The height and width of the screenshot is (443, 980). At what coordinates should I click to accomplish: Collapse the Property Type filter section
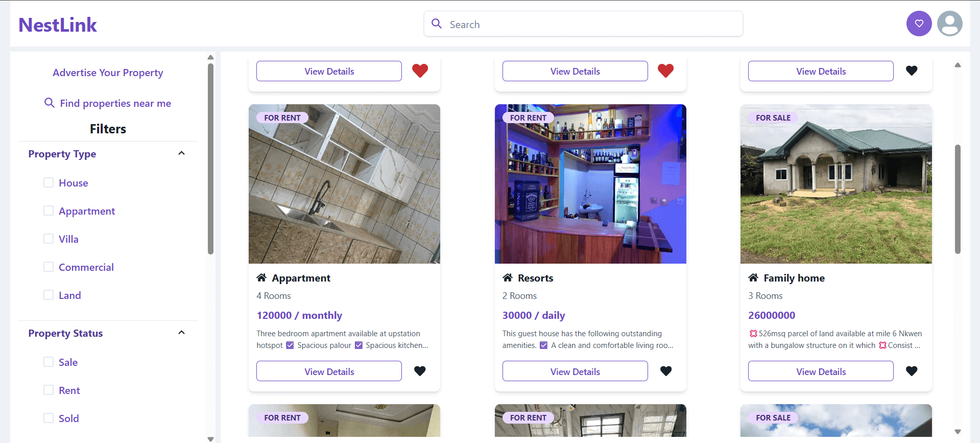click(x=181, y=153)
